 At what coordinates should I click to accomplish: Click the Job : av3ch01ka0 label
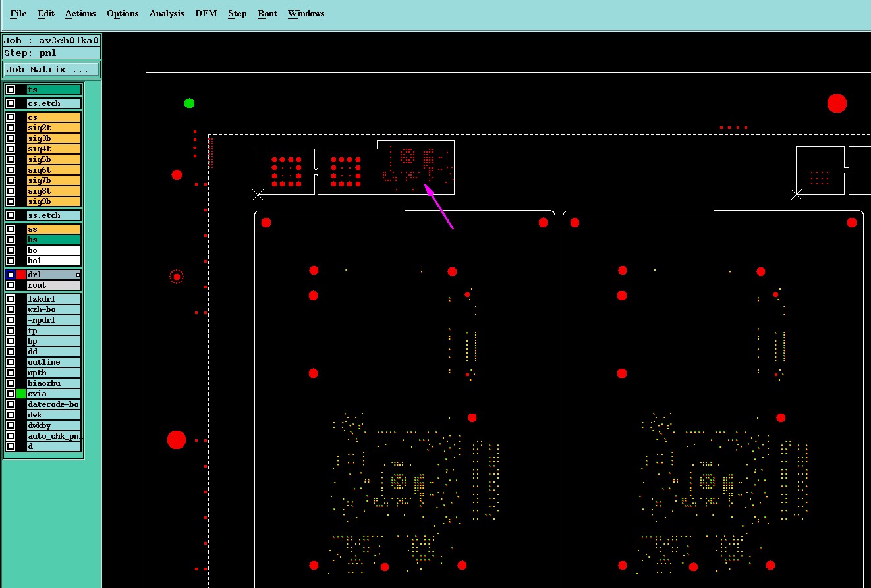coord(51,40)
